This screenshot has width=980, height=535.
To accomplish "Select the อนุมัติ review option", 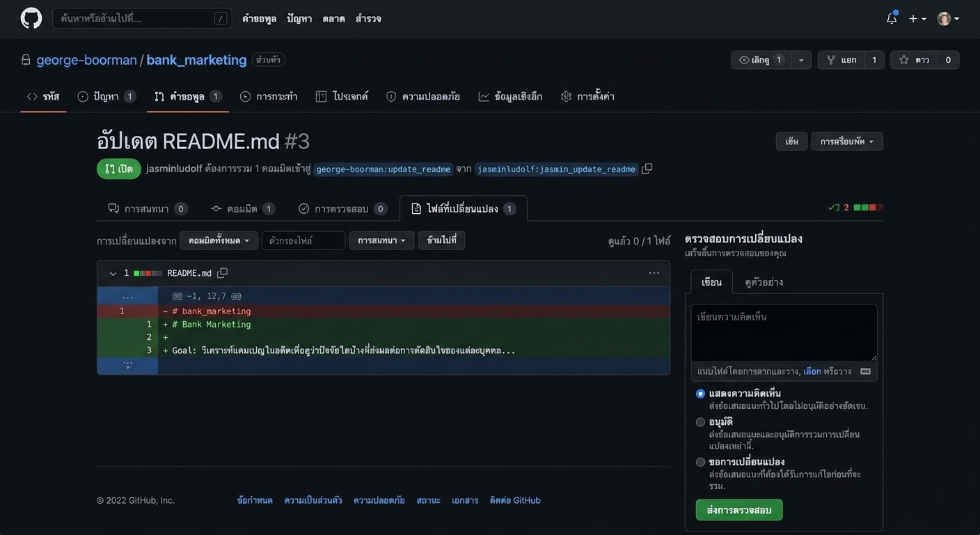I will (x=700, y=422).
